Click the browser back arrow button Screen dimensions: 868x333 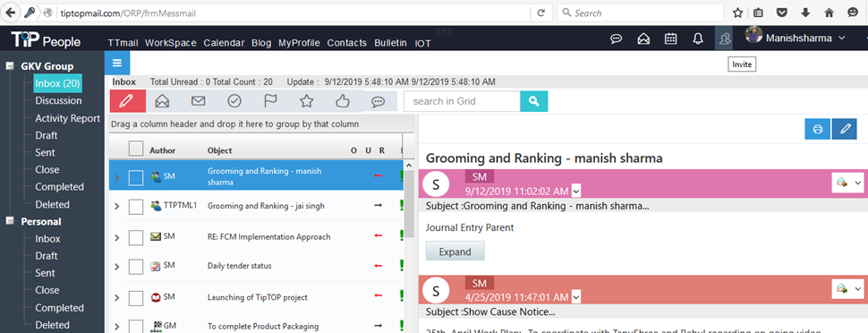pos(11,13)
